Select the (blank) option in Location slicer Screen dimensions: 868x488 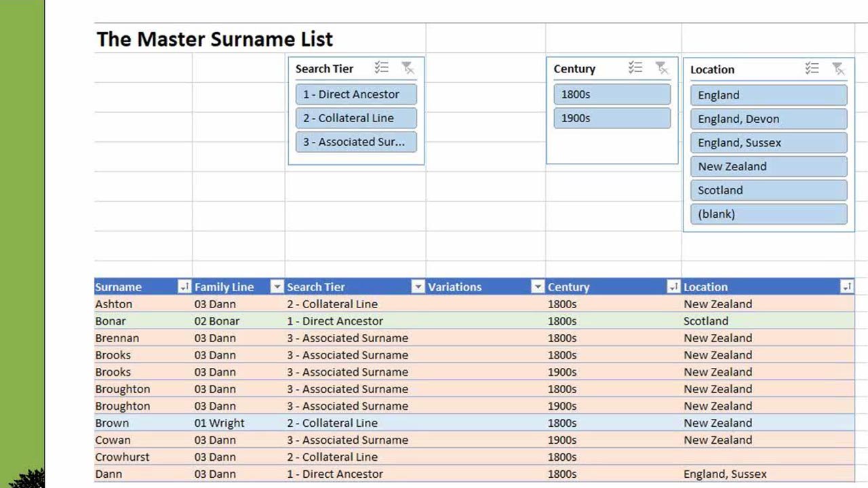[768, 214]
